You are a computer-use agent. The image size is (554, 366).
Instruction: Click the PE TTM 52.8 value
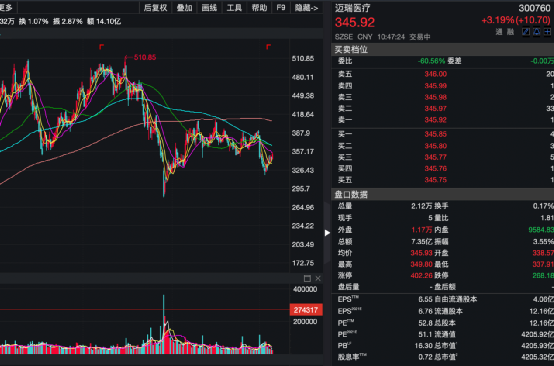[425, 323]
